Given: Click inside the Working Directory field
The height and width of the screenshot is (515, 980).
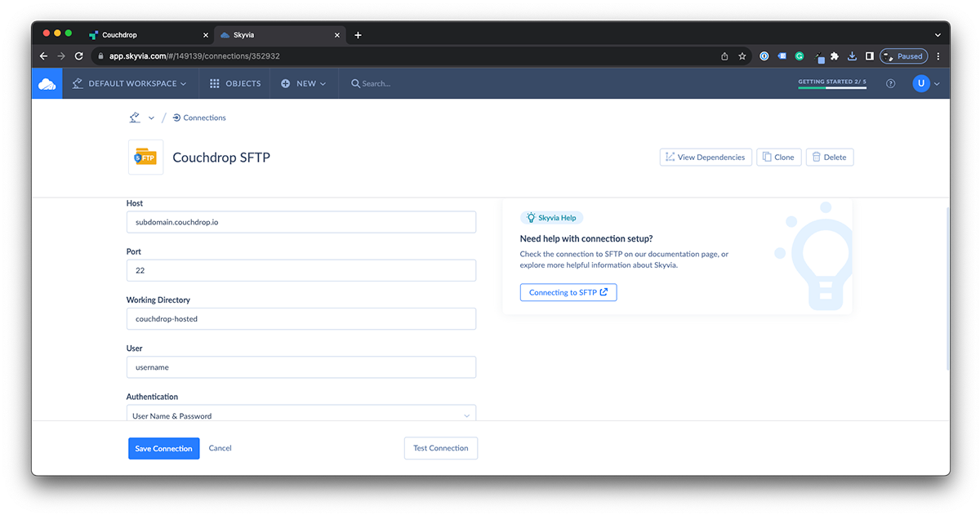Looking at the screenshot, I should point(301,318).
